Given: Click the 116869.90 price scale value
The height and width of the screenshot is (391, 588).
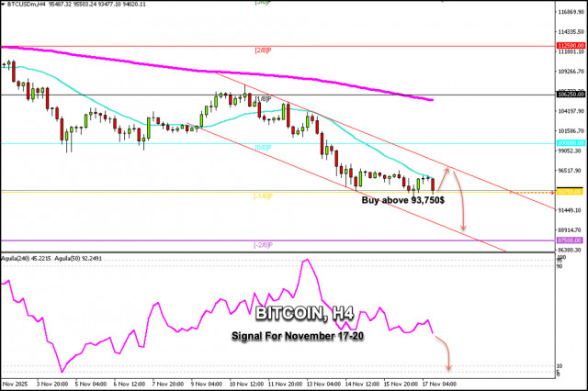Looking at the screenshot, I should click(x=571, y=12).
